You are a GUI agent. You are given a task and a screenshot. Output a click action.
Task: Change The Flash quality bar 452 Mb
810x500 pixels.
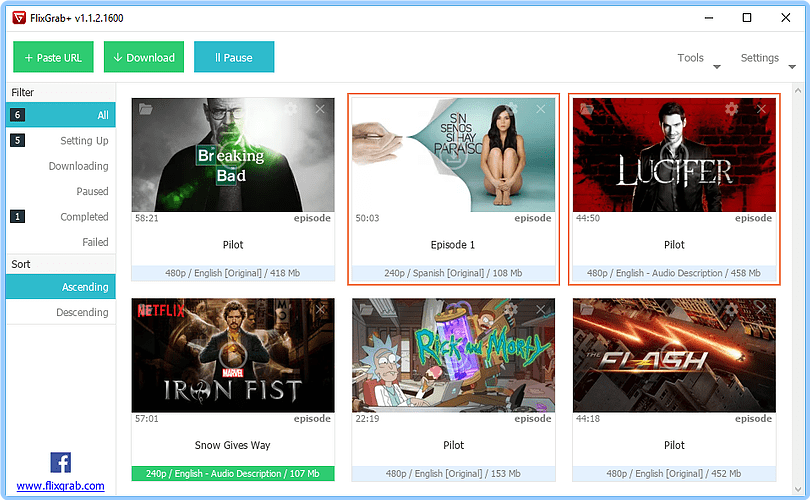[674, 473]
